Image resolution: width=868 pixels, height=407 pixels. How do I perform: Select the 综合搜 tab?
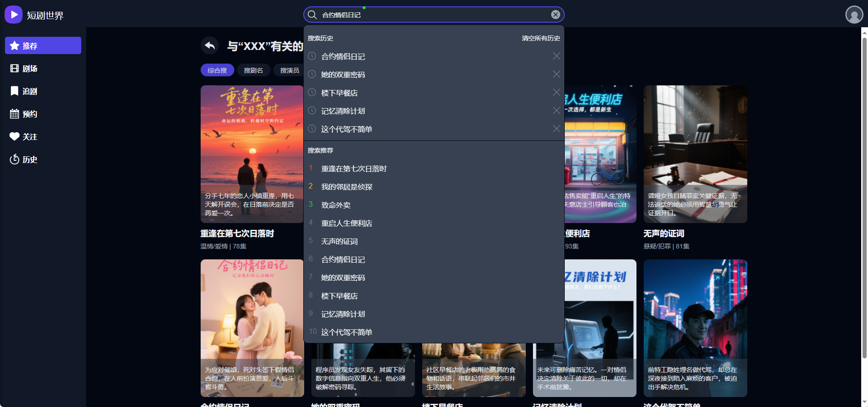coord(217,70)
